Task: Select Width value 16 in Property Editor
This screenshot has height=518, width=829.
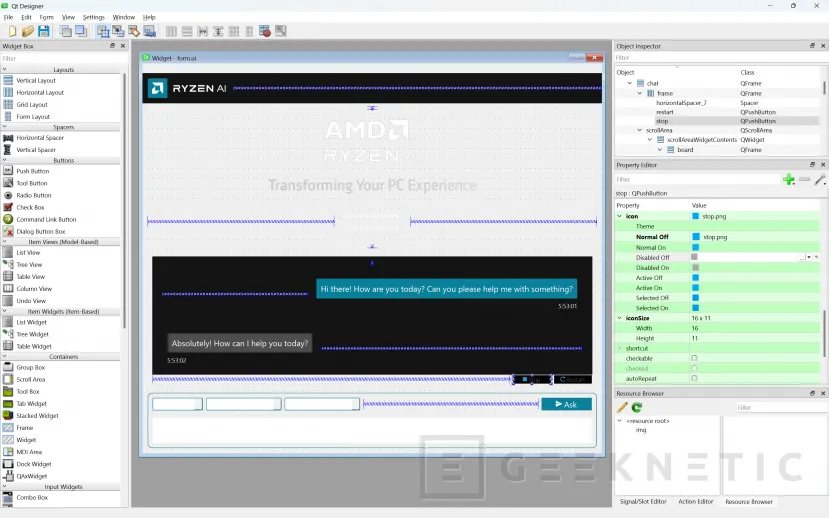Action: [x=695, y=328]
